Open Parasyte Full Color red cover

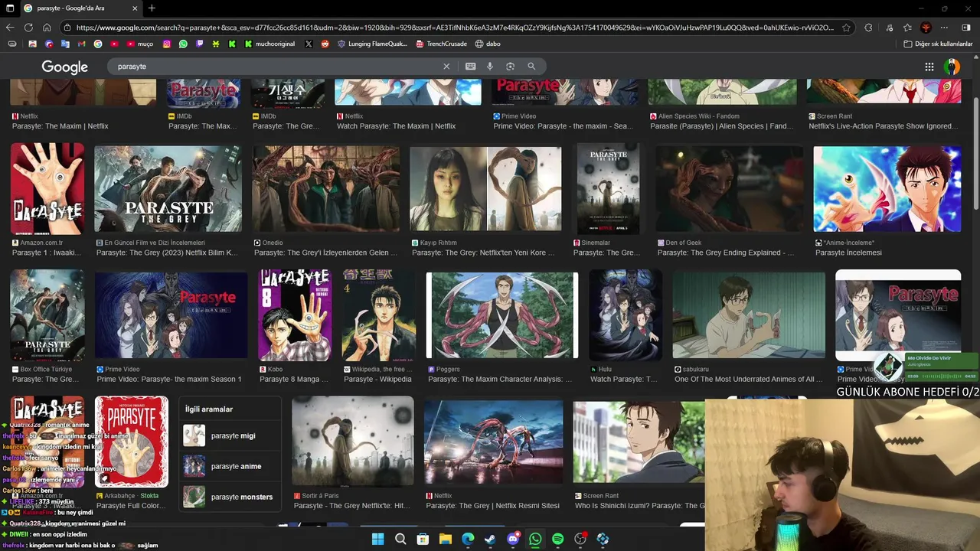pyautogui.click(x=132, y=442)
